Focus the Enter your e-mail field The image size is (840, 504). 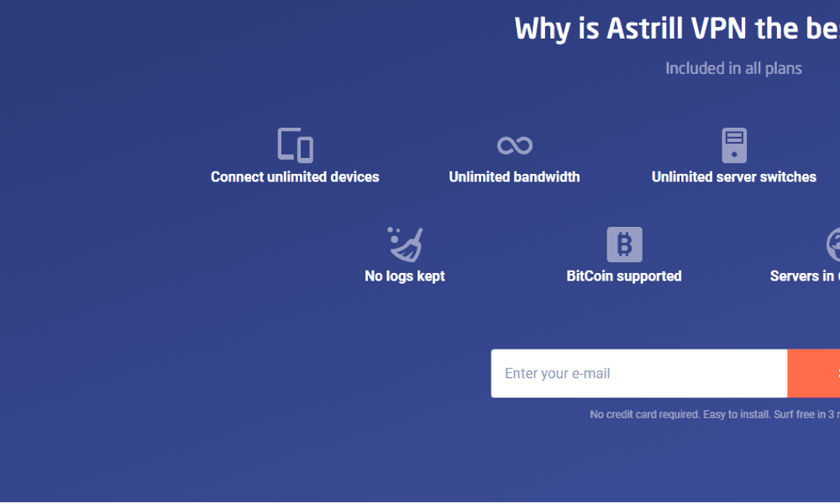[639, 373]
